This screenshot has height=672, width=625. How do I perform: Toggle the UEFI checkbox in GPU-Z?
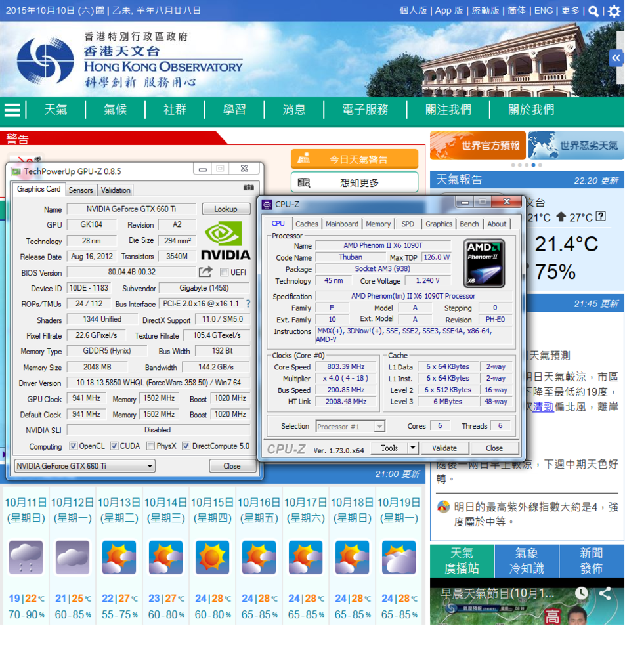[224, 272]
